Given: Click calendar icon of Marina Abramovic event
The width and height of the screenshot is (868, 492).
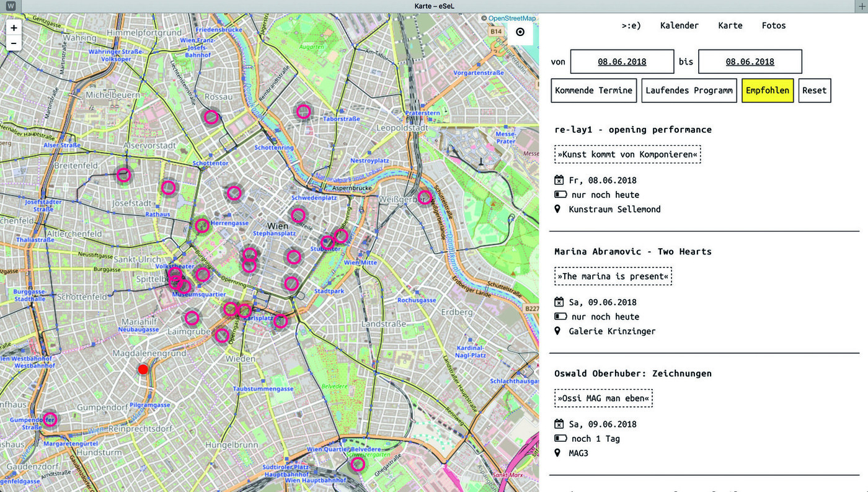Looking at the screenshot, I should 559,302.
